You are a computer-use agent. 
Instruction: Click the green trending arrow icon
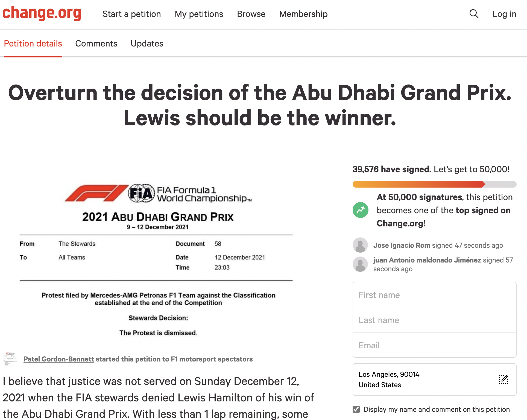click(x=360, y=210)
